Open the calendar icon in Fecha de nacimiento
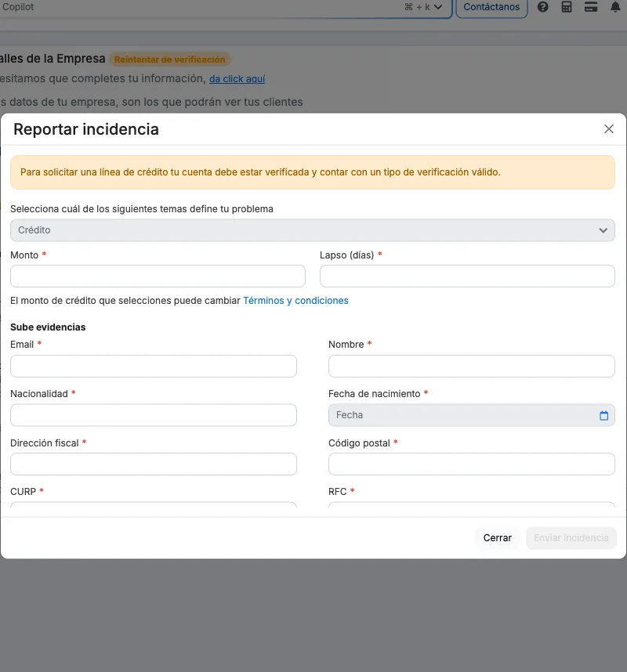Screen dimensions: 627x672 click(603, 415)
